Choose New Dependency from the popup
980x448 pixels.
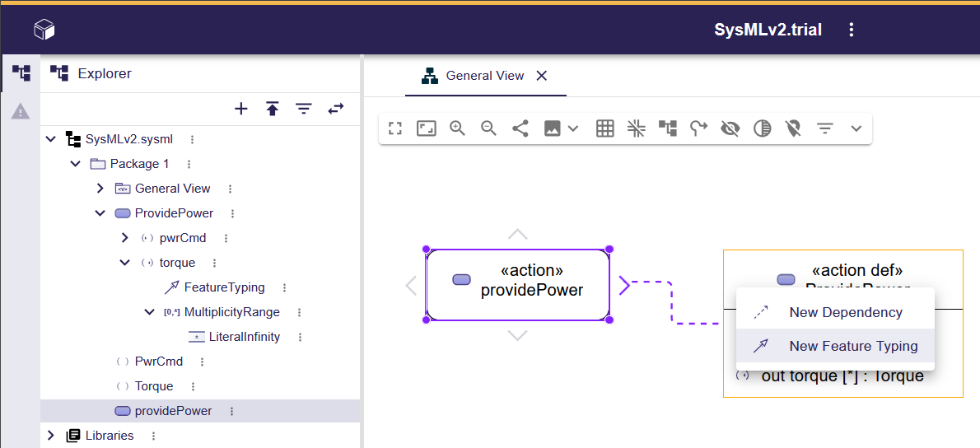(845, 312)
